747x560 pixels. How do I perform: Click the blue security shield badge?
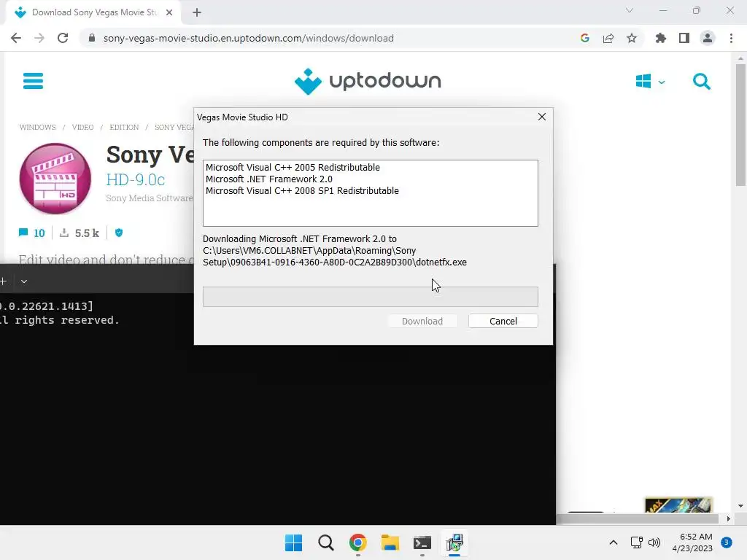(x=119, y=233)
